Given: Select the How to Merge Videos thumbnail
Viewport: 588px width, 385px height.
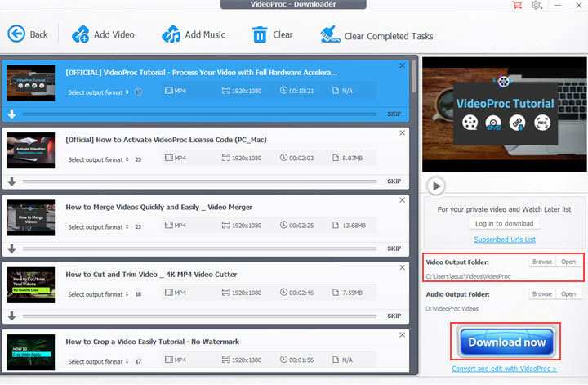Looking at the screenshot, I should point(31,217).
